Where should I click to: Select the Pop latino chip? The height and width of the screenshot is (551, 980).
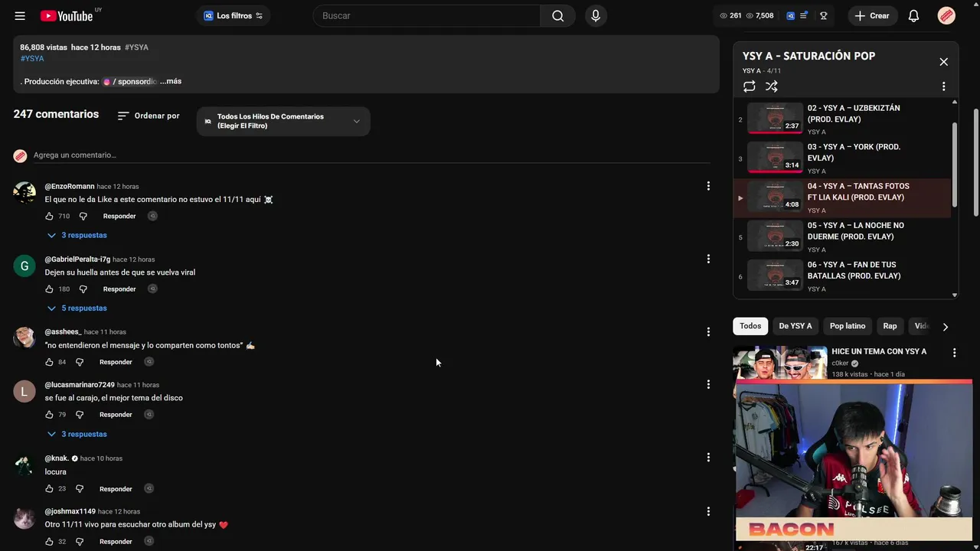[x=848, y=326]
